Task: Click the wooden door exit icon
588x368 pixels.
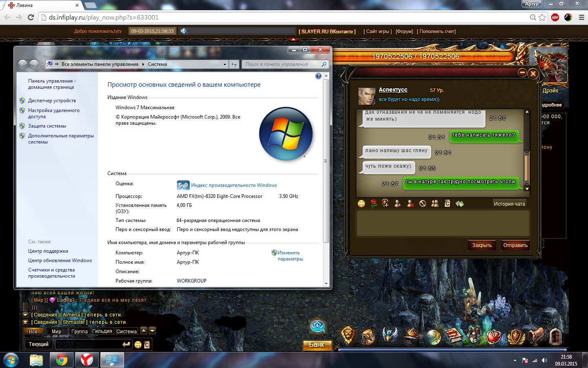Action: click(555, 336)
